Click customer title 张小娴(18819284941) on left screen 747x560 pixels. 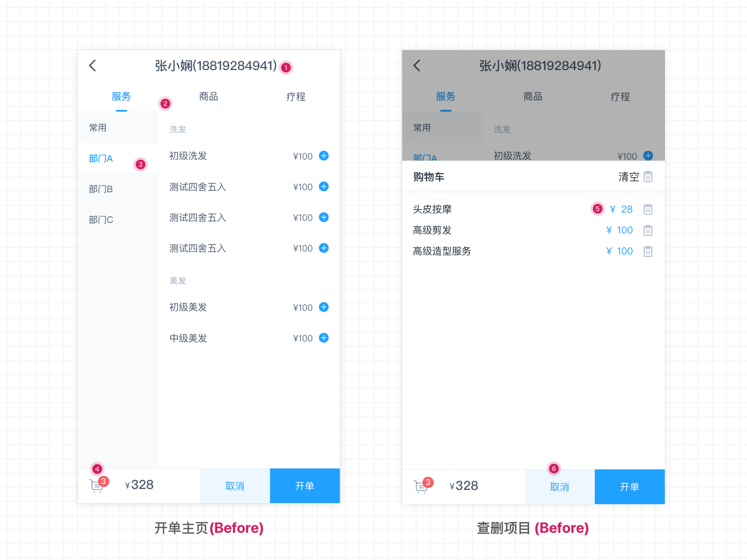pyautogui.click(x=216, y=66)
